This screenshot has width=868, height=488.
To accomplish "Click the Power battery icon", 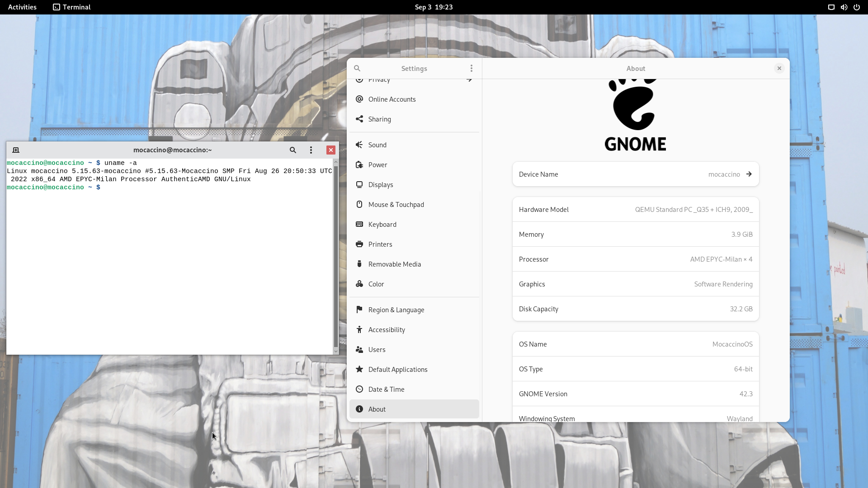I will point(359,164).
